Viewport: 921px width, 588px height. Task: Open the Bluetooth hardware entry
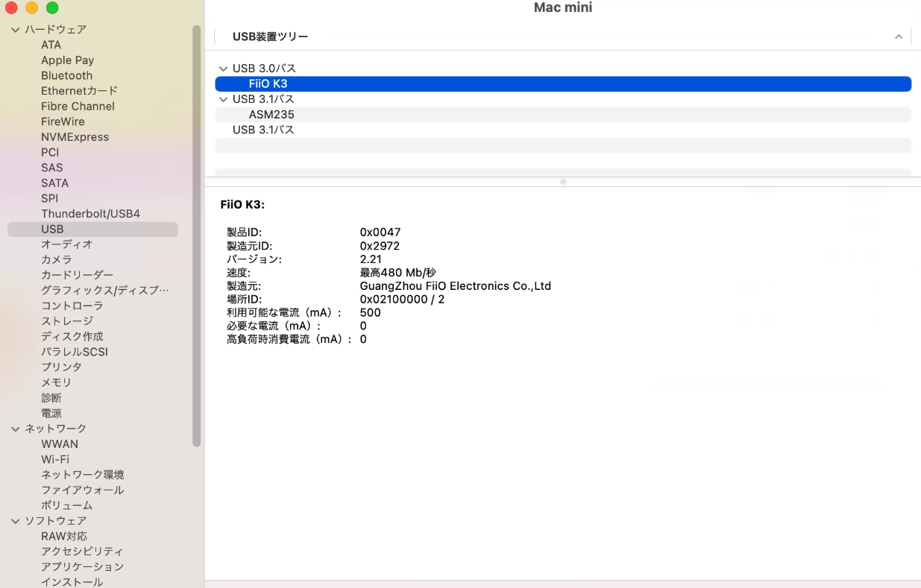click(x=66, y=75)
